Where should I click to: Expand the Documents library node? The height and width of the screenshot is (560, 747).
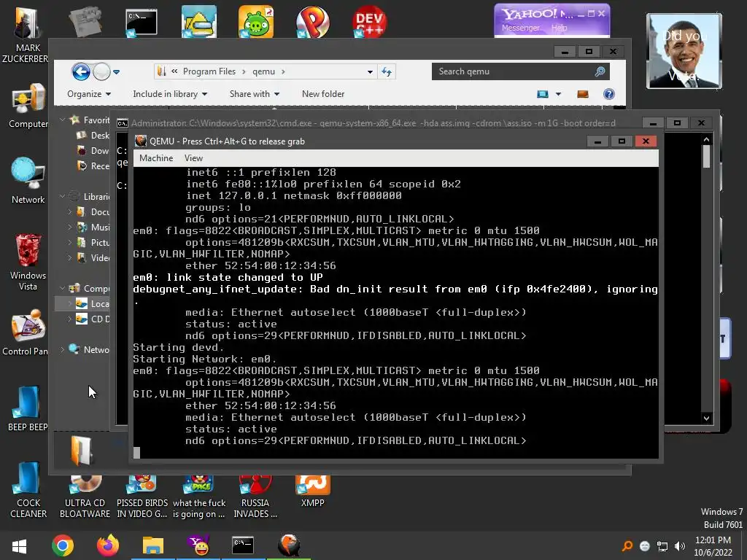[70, 211]
